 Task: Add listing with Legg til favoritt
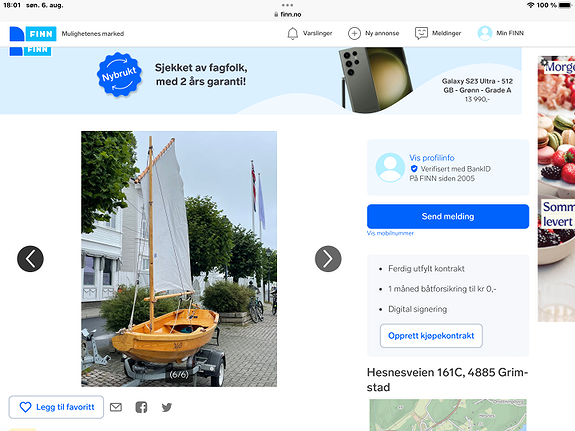click(56, 407)
